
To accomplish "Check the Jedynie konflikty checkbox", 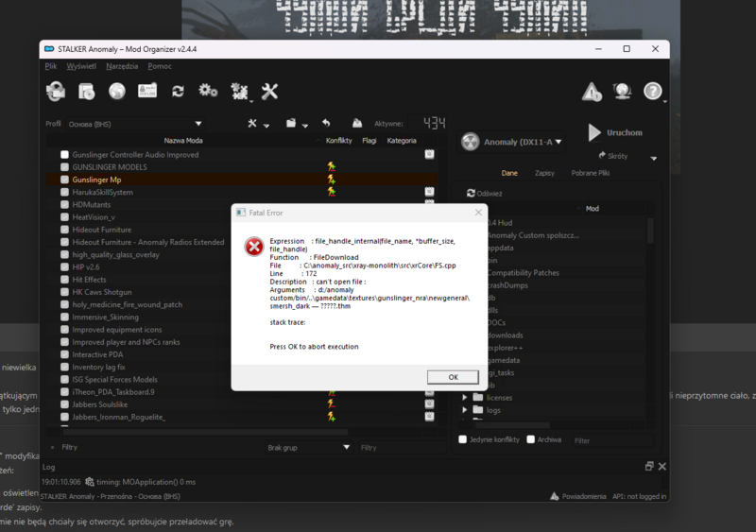I will [x=462, y=439].
